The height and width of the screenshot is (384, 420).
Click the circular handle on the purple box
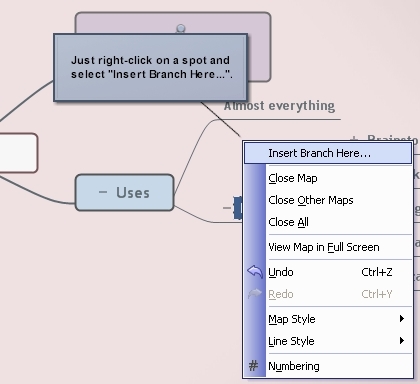pyautogui.click(x=181, y=28)
